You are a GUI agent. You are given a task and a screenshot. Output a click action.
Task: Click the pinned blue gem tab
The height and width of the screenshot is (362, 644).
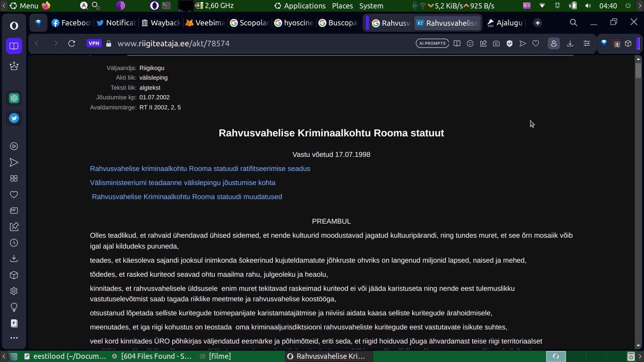point(38,23)
